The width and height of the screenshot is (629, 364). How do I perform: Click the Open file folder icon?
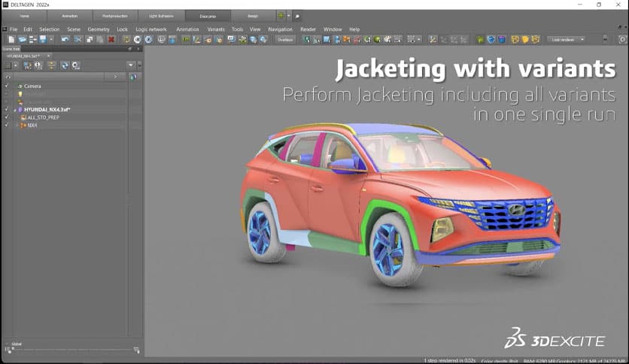[x=23, y=39]
